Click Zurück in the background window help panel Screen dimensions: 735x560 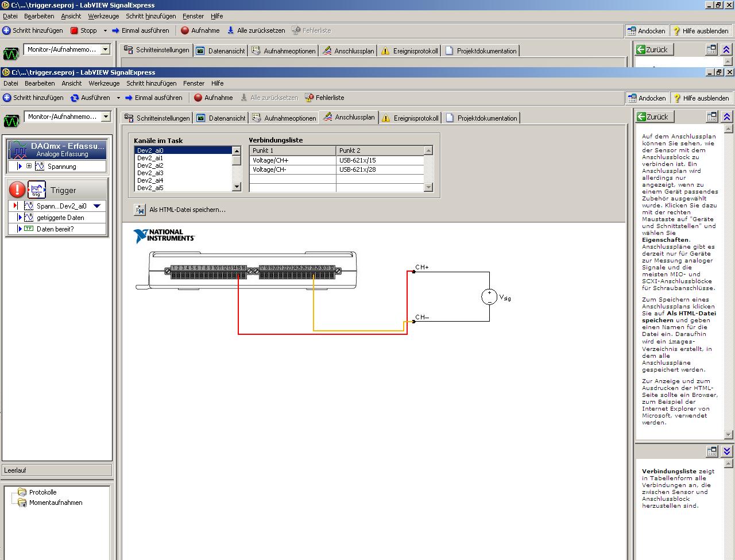coord(655,49)
